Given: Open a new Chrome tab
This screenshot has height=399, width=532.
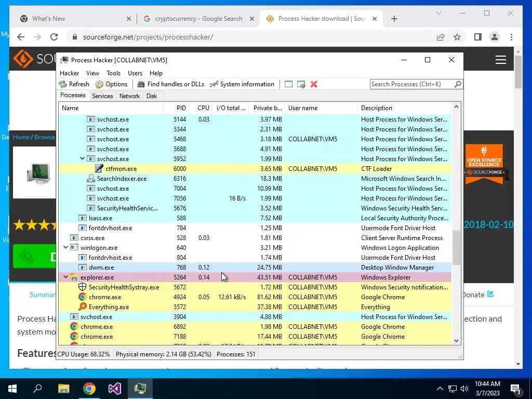Looking at the screenshot, I should [394, 19].
